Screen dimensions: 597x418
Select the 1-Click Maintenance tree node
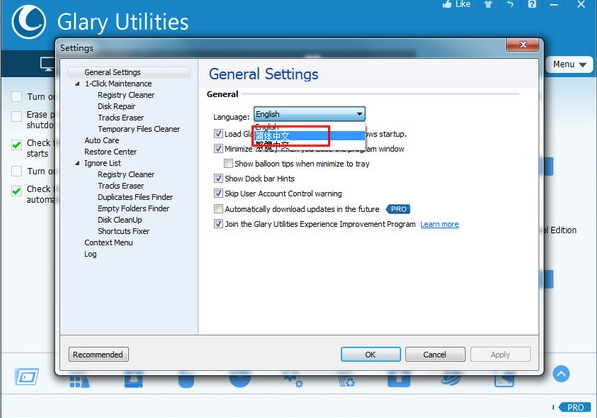[x=118, y=84]
